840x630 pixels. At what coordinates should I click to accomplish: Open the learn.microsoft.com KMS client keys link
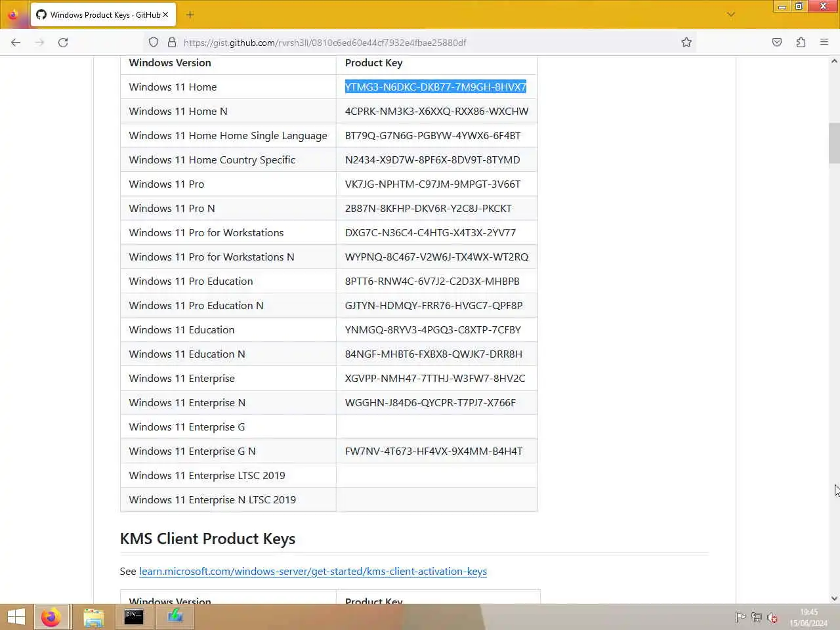click(x=313, y=571)
